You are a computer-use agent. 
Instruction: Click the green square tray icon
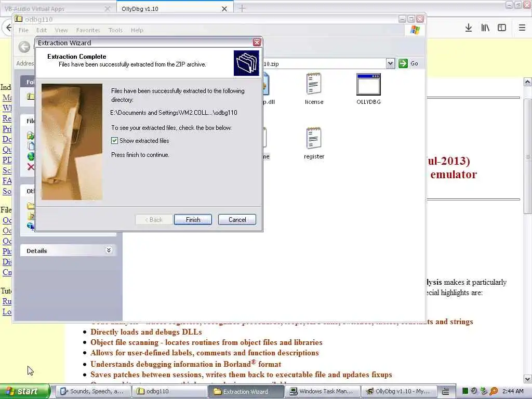[465, 391]
